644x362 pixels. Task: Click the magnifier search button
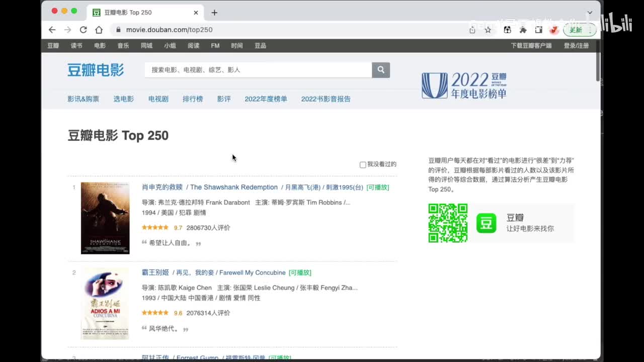point(381,70)
